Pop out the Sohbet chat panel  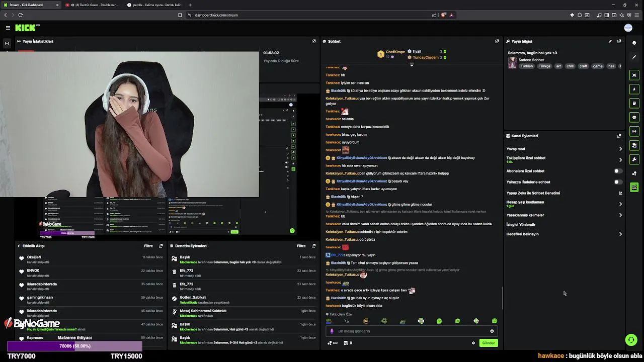497,41
